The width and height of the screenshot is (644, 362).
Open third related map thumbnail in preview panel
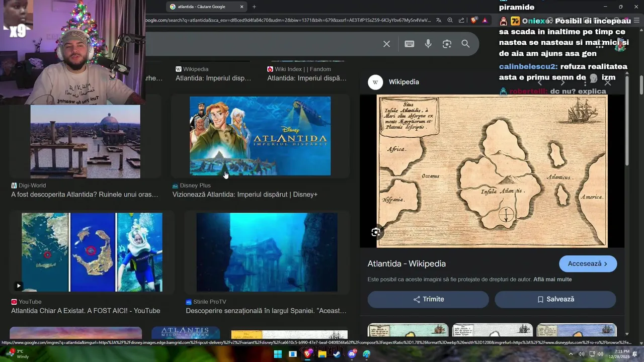pos(577,330)
